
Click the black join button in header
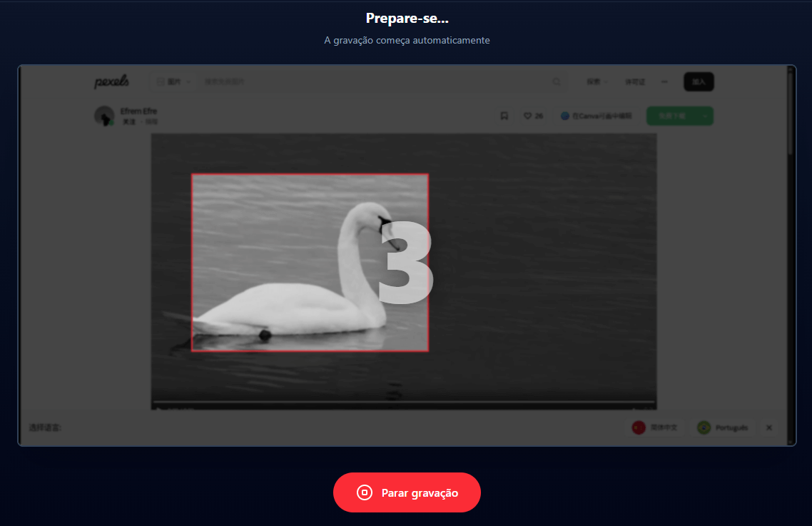point(699,82)
